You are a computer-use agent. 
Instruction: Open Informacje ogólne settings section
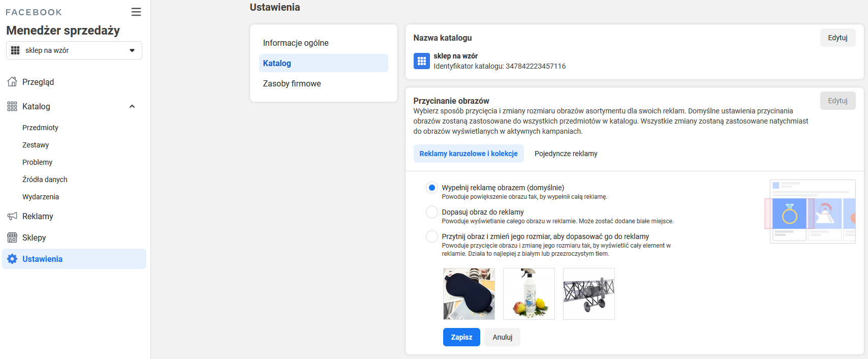tap(296, 43)
